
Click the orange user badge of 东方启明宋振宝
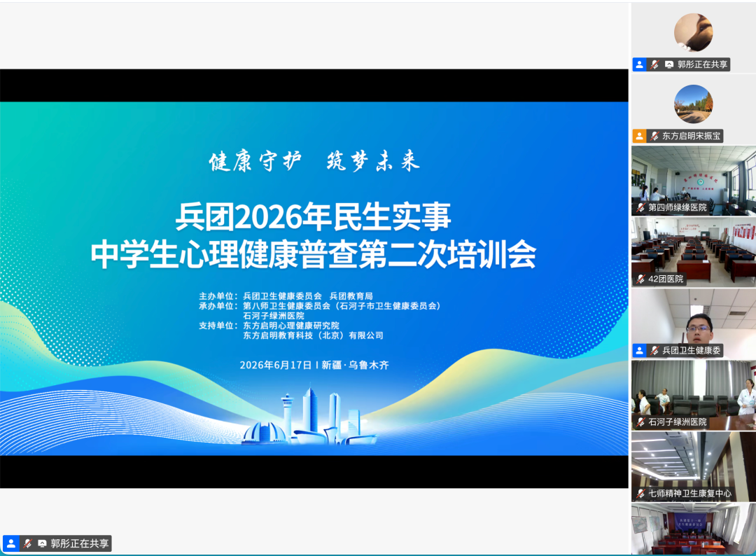click(639, 136)
